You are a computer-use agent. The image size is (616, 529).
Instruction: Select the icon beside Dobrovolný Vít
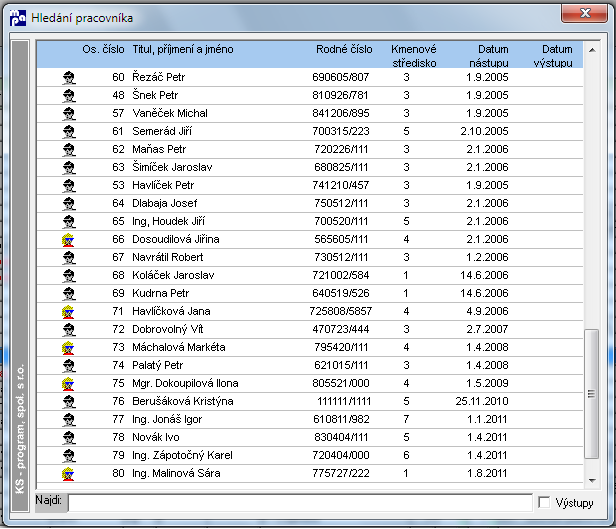69,330
